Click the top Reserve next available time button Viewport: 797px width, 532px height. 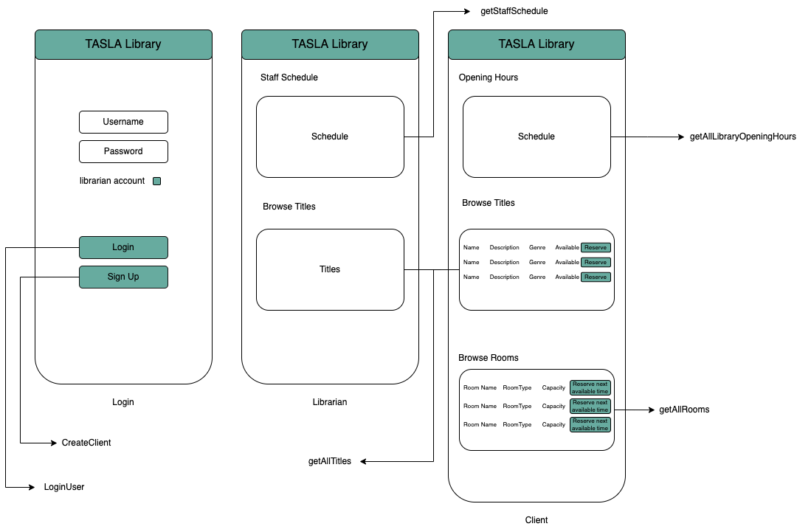click(590, 387)
